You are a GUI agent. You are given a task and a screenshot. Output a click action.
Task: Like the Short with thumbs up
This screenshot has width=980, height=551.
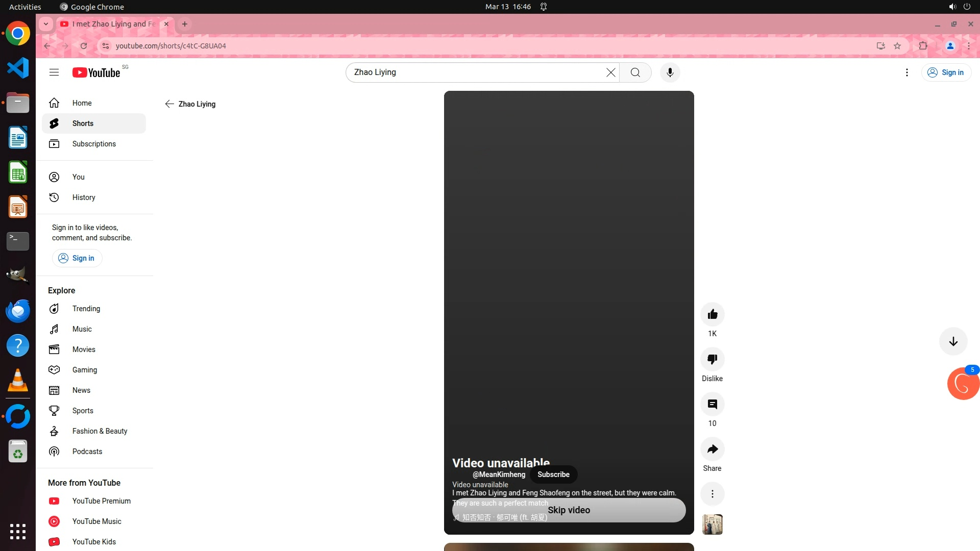click(x=712, y=314)
